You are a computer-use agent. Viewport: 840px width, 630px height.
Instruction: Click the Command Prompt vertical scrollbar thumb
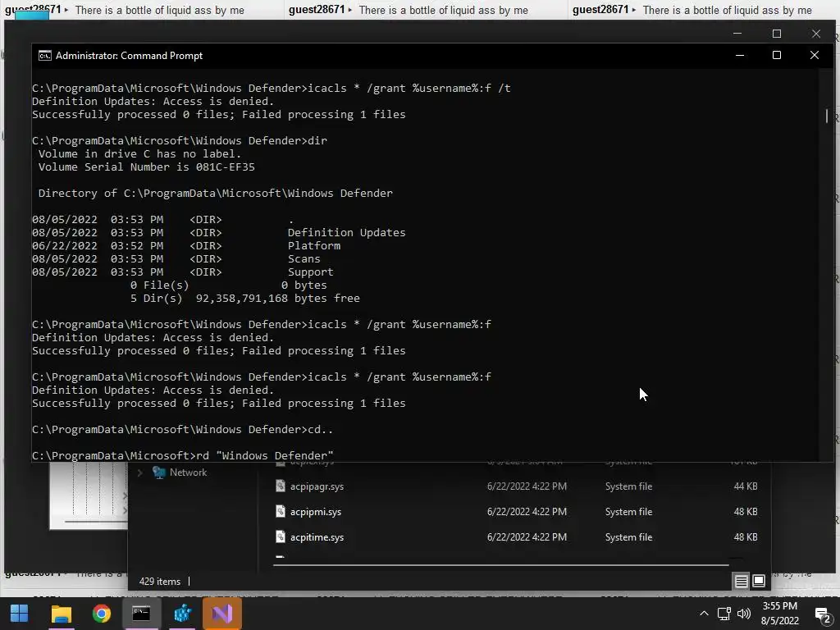(827, 116)
